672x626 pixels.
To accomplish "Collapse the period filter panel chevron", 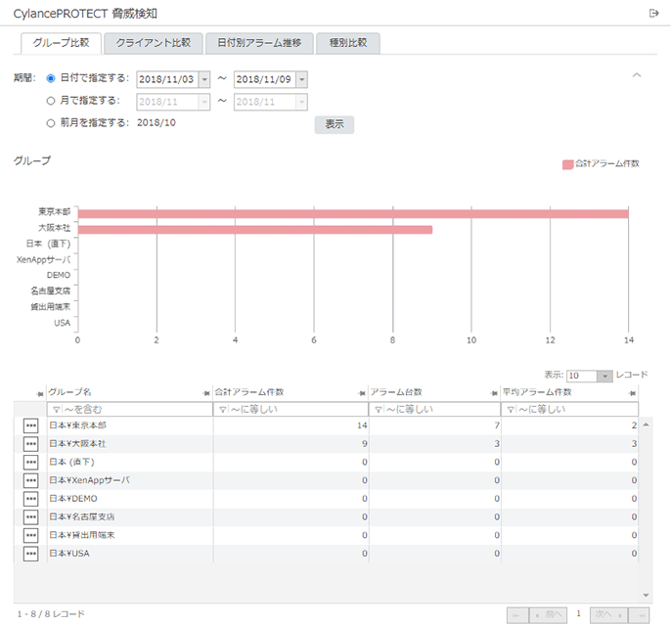I will tap(637, 75).
